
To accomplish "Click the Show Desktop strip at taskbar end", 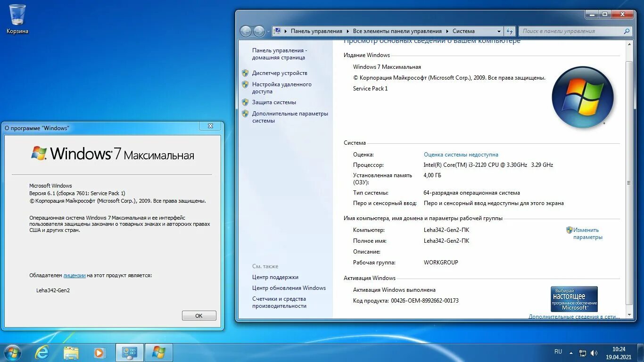I will [x=641, y=353].
